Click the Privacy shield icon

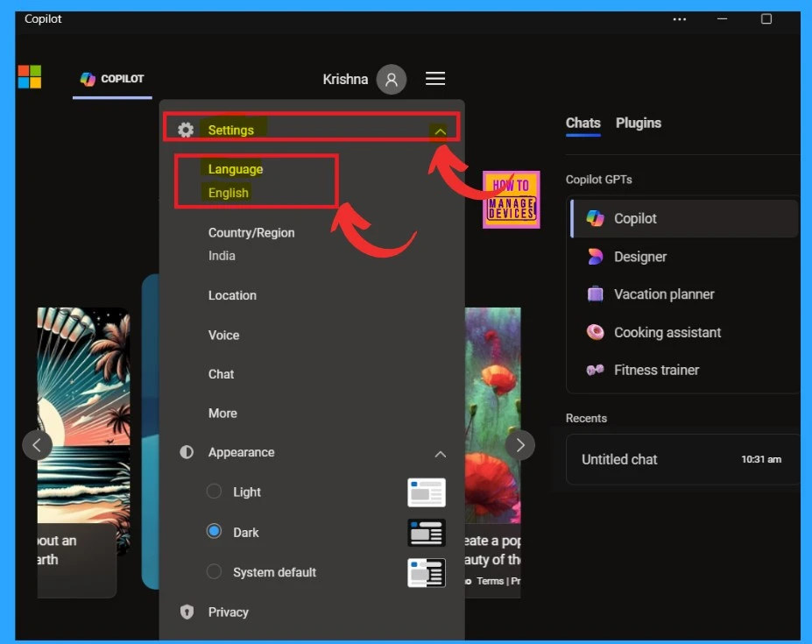click(187, 612)
